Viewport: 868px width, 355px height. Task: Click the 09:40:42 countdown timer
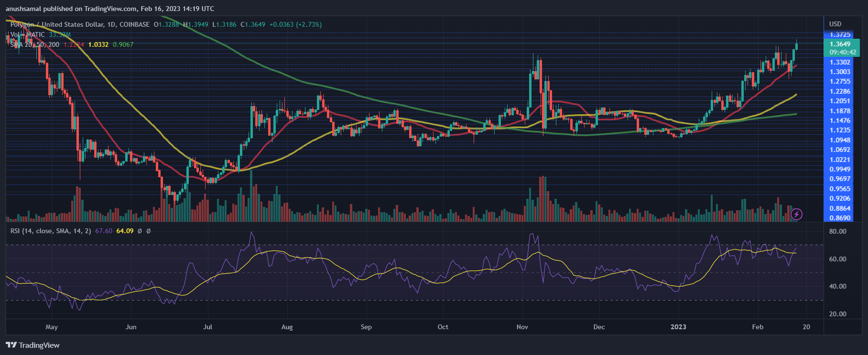[843, 52]
